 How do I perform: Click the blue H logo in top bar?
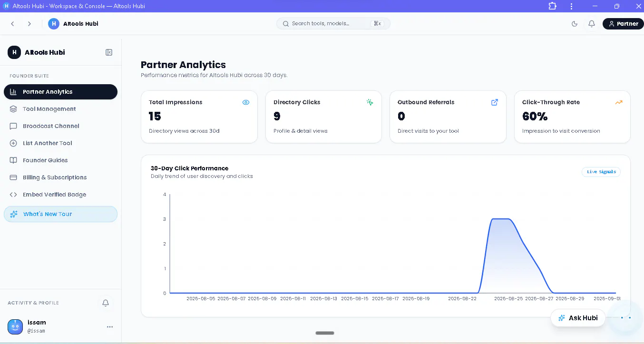(54, 24)
